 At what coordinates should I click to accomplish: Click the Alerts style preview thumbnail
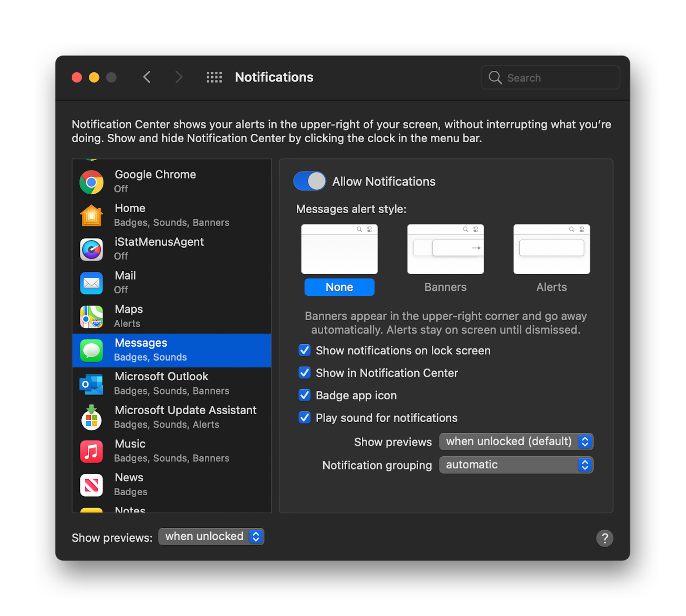pyautogui.click(x=551, y=249)
